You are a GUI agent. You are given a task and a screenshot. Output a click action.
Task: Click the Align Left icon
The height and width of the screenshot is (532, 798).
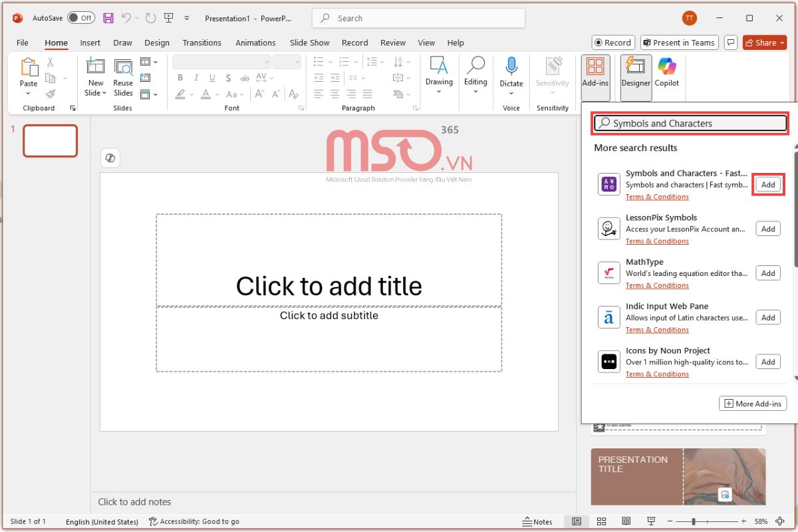click(319, 94)
